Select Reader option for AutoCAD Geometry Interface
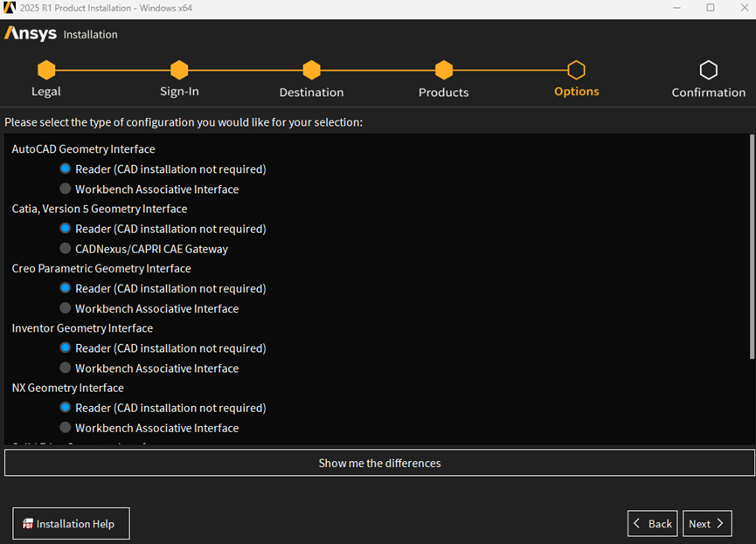 (65, 169)
